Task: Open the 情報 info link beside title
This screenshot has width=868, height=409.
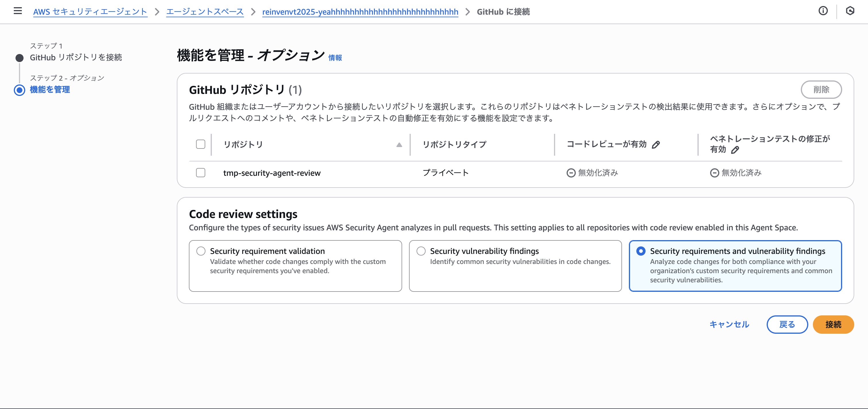Action: click(x=335, y=58)
